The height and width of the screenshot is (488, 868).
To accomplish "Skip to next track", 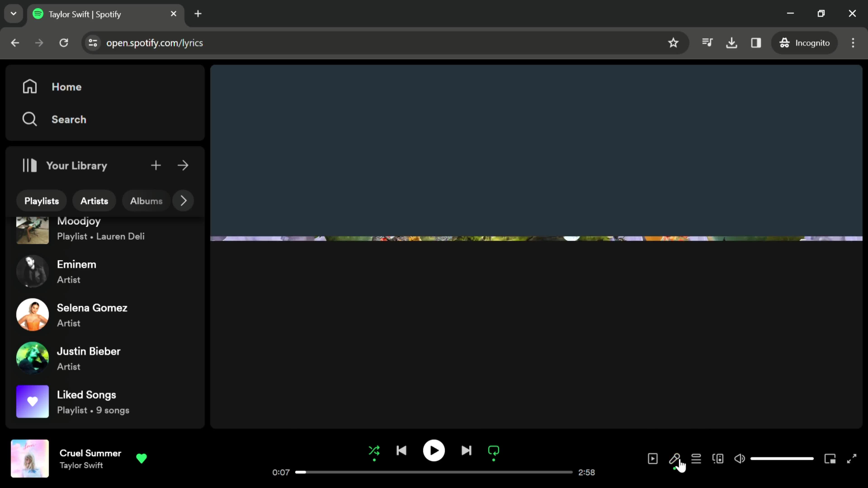I will (x=466, y=451).
